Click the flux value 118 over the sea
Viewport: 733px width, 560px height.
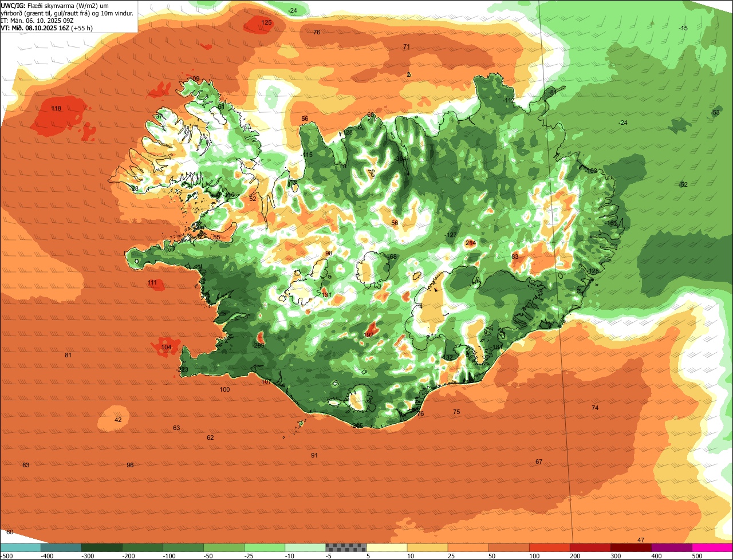click(56, 108)
